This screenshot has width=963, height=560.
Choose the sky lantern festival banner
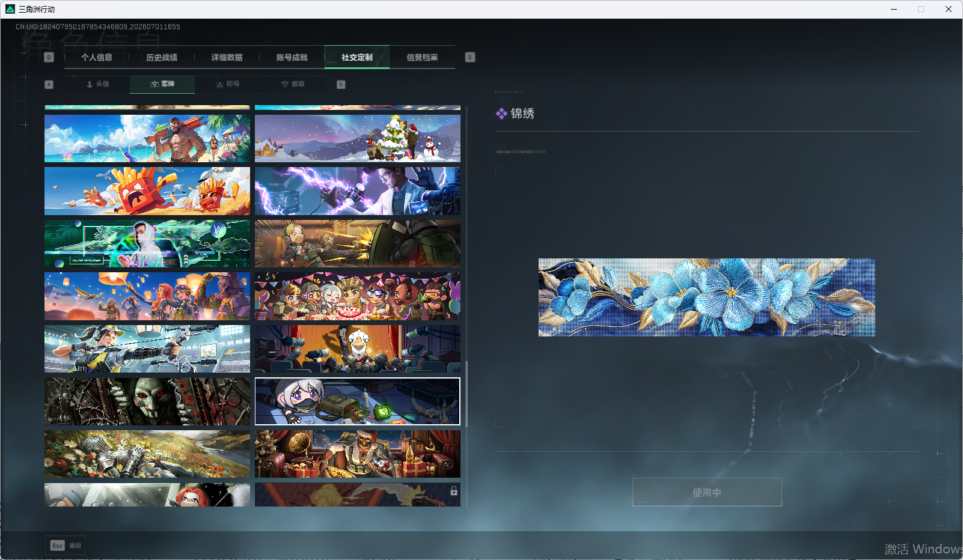(x=147, y=296)
